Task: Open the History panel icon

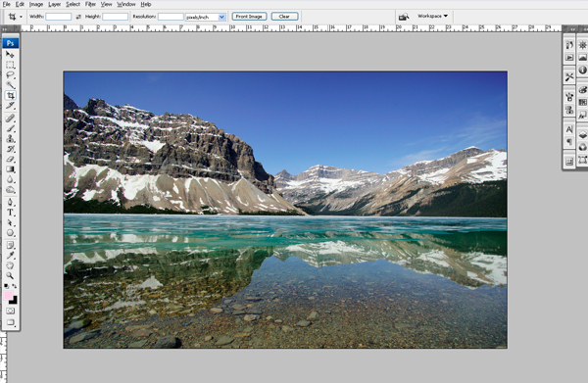Action: 569,45
